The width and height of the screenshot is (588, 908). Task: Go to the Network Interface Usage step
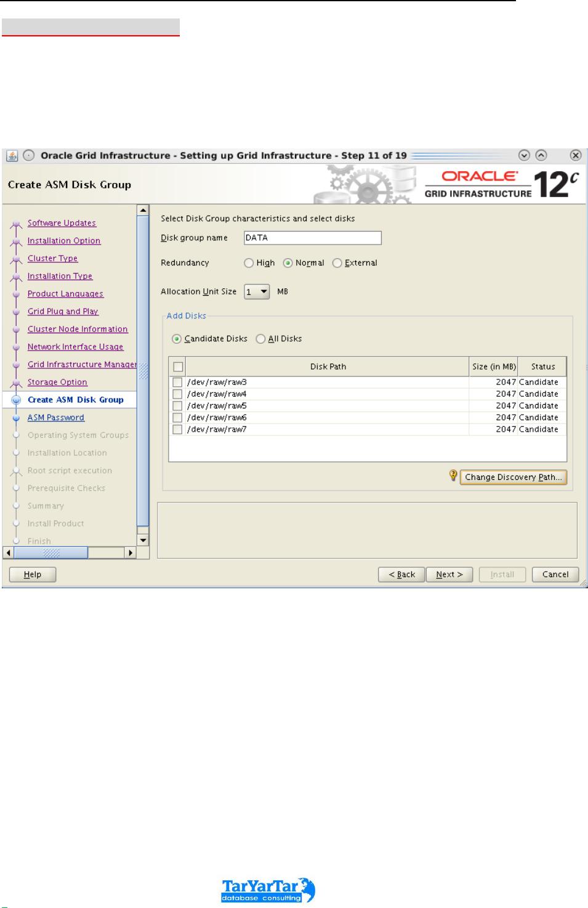[75, 347]
